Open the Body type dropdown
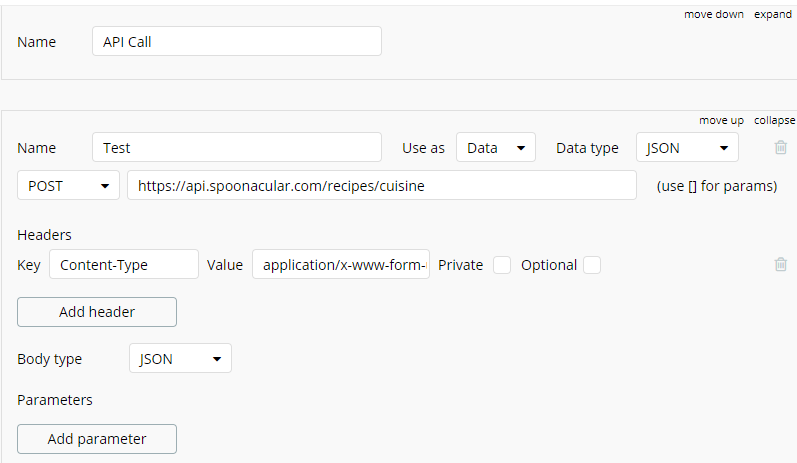This screenshot has height=463, width=797. tap(180, 359)
